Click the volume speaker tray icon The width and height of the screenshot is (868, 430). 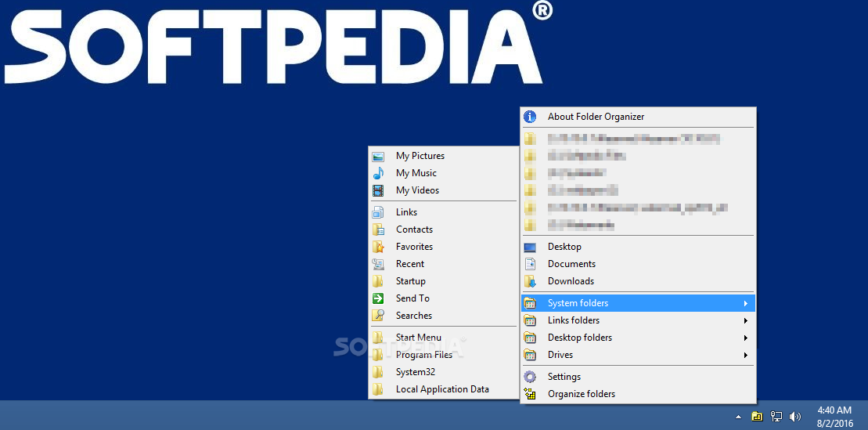point(795,416)
